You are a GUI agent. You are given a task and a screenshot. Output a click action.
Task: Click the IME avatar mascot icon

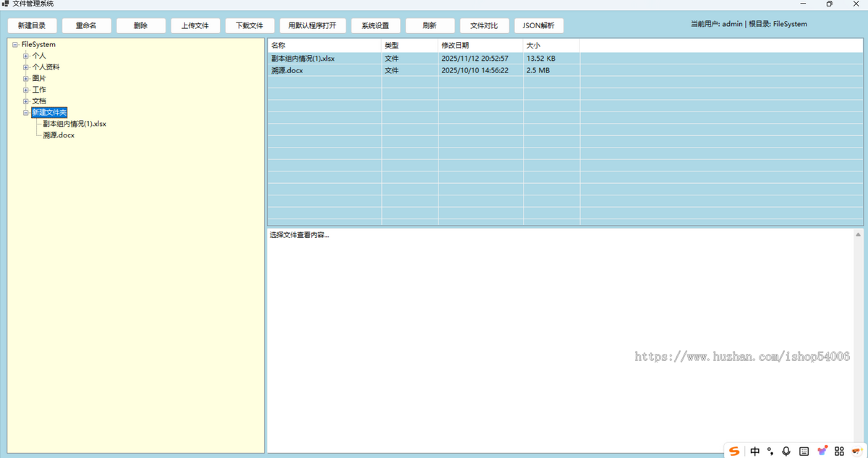(x=856, y=451)
